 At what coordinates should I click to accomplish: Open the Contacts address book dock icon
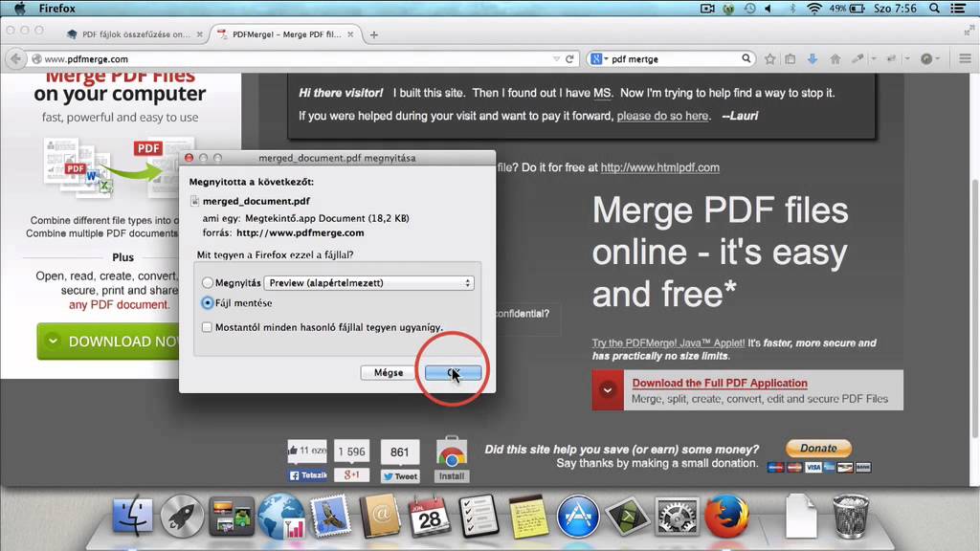(x=380, y=516)
